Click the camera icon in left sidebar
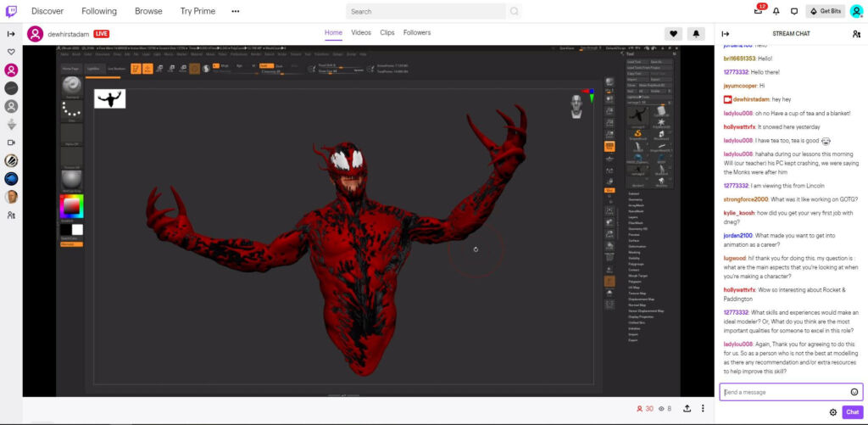Screen dimensions: 868x425 [x=11, y=143]
